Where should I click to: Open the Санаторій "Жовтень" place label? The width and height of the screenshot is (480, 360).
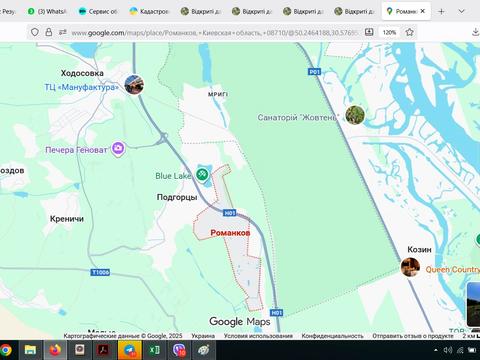[298, 117]
